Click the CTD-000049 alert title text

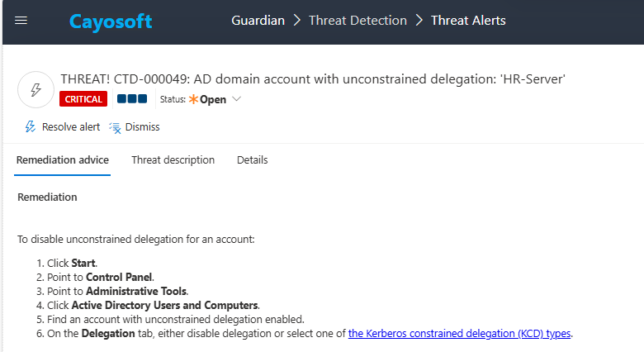tap(312, 79)
